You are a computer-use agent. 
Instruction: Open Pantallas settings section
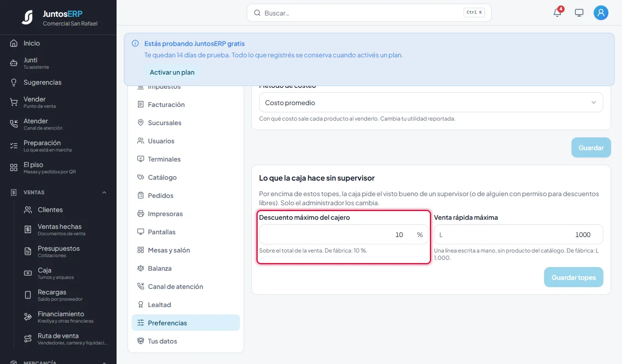(186, 232)
